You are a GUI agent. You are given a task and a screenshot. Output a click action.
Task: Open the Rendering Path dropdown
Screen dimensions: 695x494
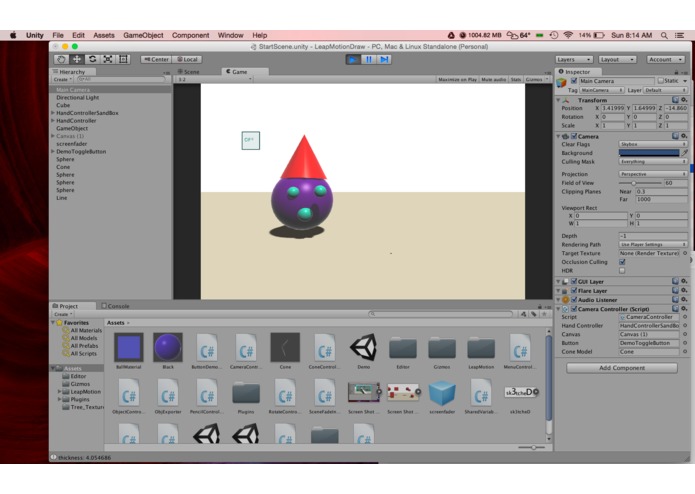653,245
